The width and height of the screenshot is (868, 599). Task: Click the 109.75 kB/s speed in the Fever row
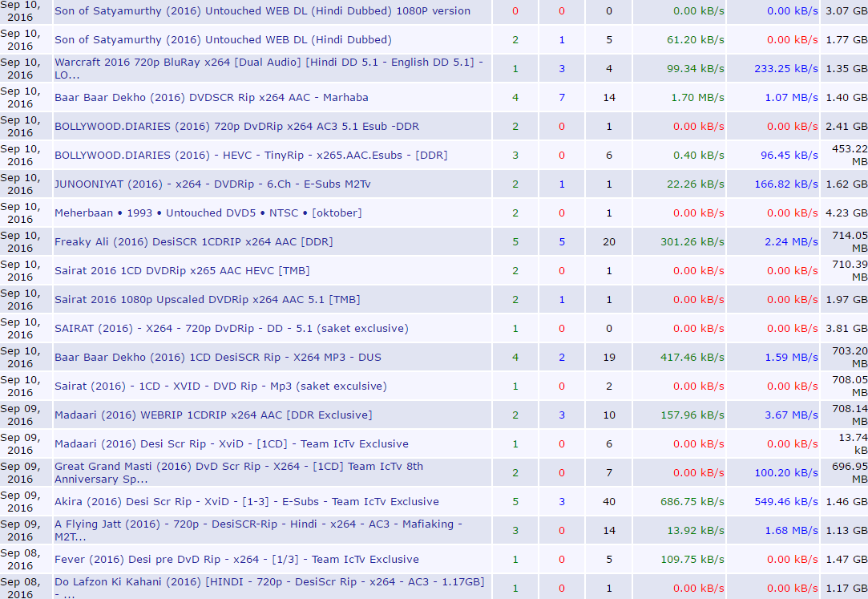coord(692,559)
